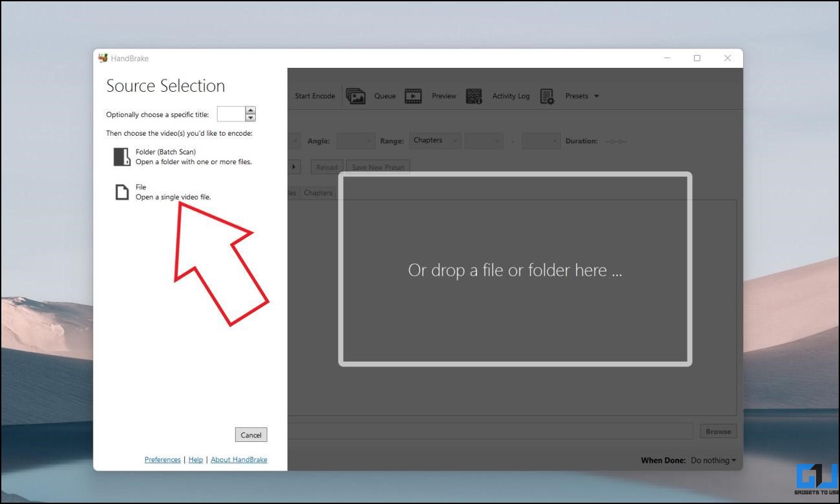Close the HandBrake window

[728, 58]
